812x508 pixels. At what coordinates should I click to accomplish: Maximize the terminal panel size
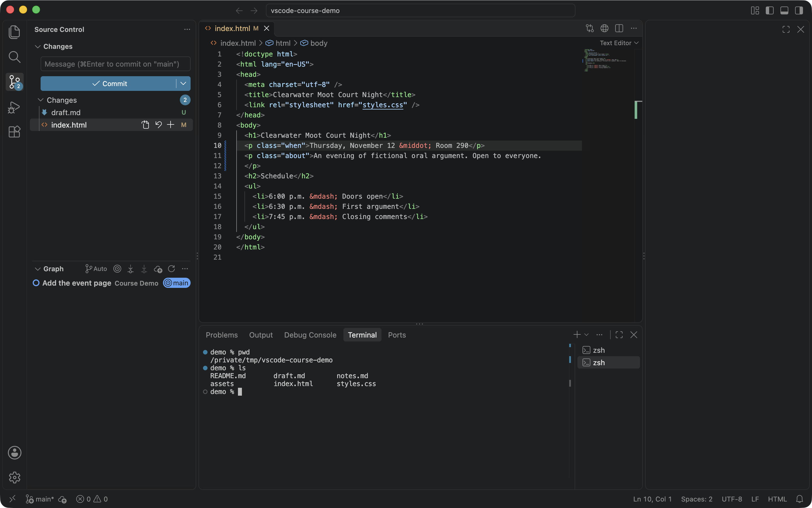619,335
